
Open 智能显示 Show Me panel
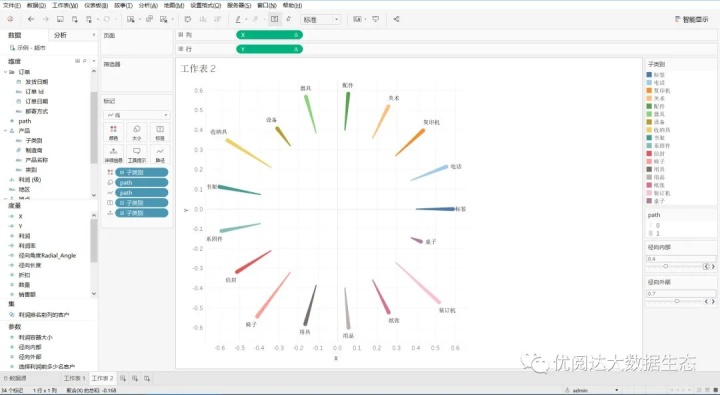[x=691, y=19]
